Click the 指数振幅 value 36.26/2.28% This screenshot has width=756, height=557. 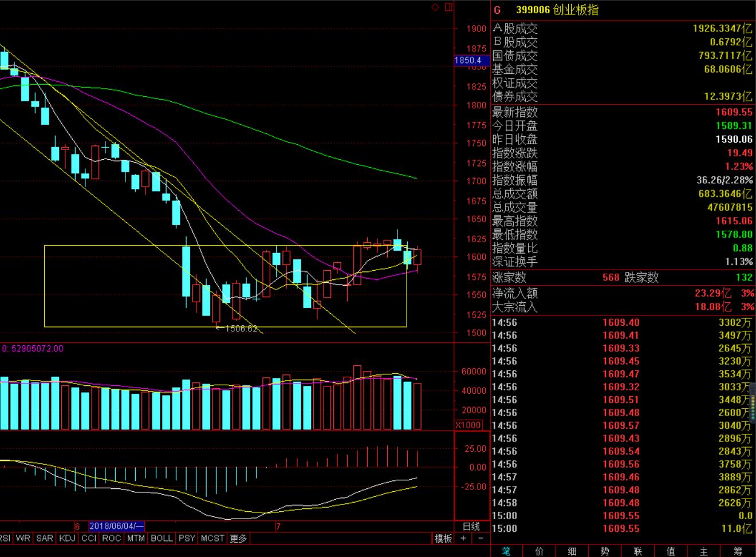pyautogui.click(x=725, y=180)
